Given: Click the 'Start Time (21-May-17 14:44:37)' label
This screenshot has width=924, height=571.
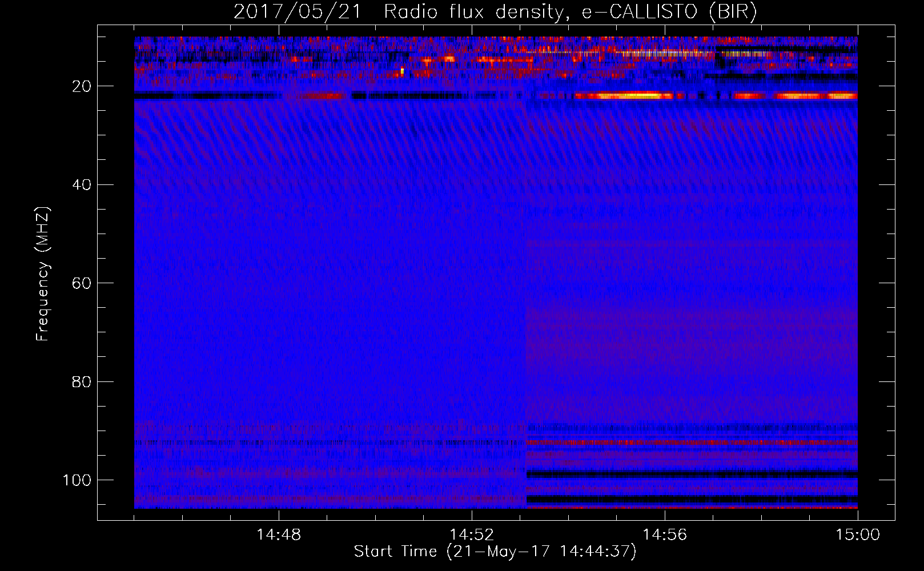Looking at the screenshot, I should click(x=495, y=552).
